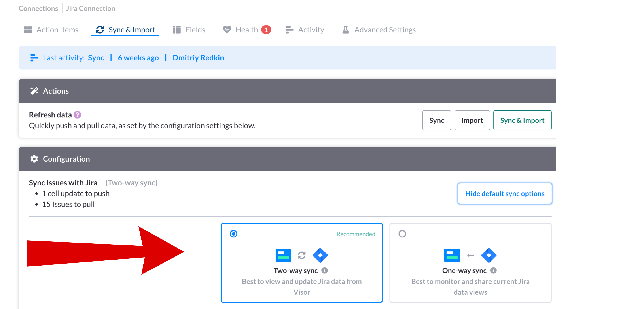Click the green Sync & Import button
Image resolution: width=644 pixels, height=309 pixels.
click(522, 121)
